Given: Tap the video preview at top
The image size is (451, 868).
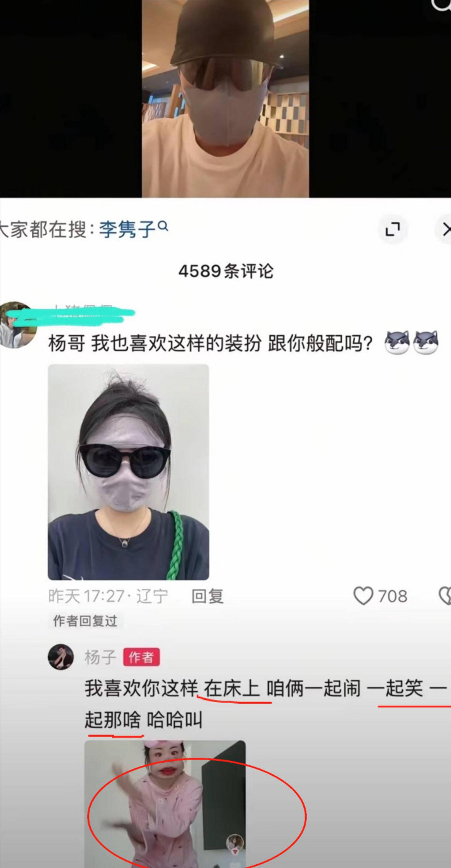Looking at the screenshot, I should click(225, 98).
